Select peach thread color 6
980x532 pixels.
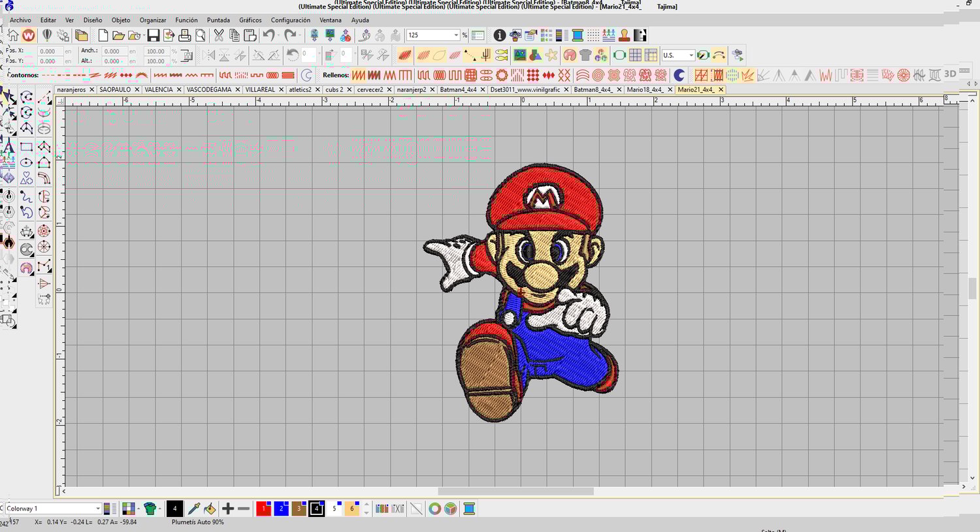click(352, 509)
